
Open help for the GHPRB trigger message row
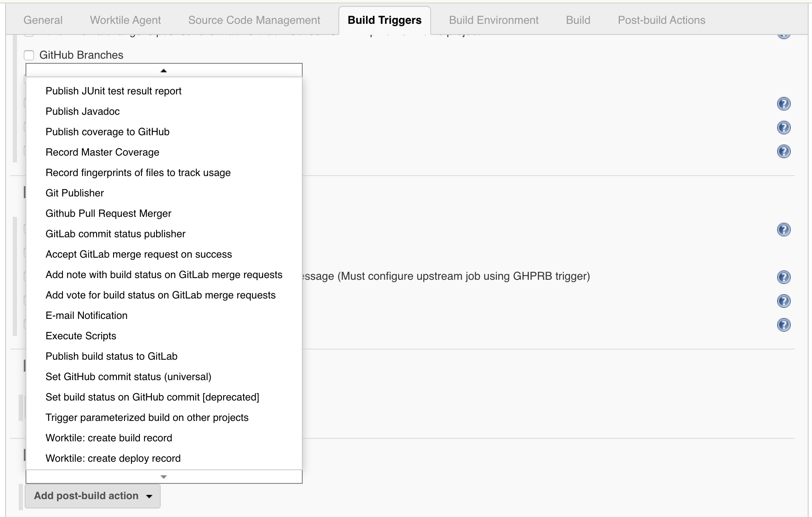click(783, 277)
